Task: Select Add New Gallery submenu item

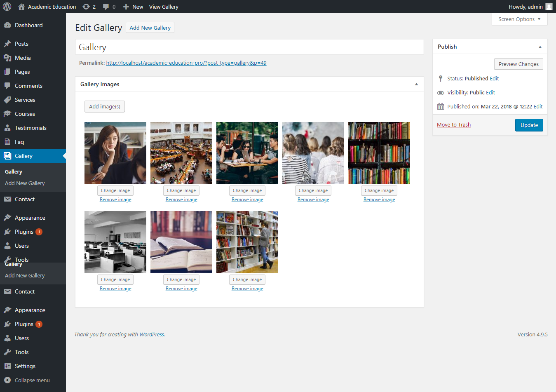Action: click(x=25, y=183)
